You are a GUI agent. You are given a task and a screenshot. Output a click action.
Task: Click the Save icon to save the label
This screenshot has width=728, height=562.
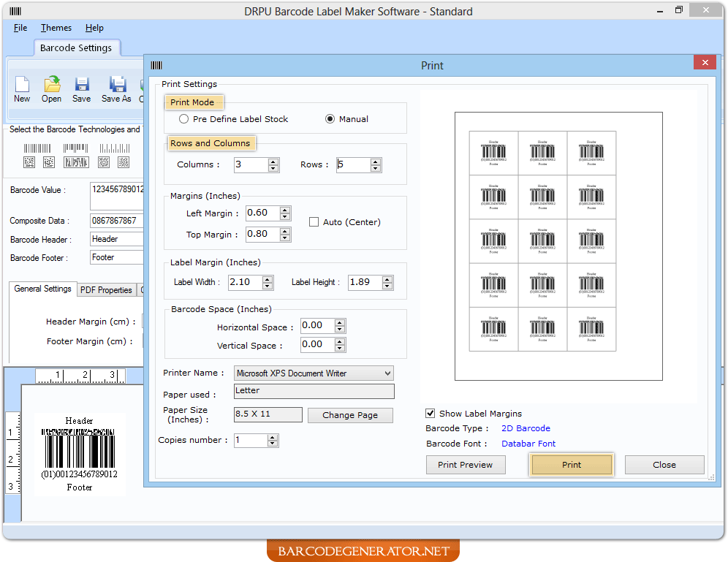[81, 88]
